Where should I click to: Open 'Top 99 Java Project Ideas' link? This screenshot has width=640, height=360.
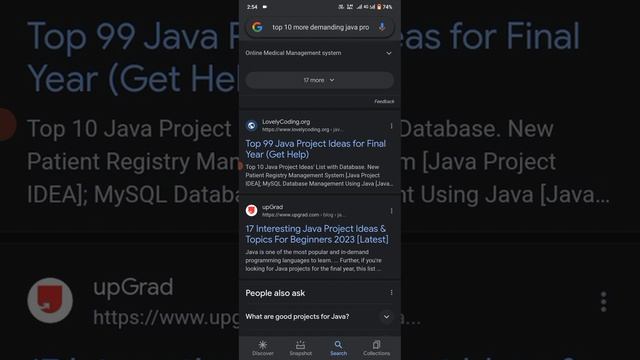[316, 149]
